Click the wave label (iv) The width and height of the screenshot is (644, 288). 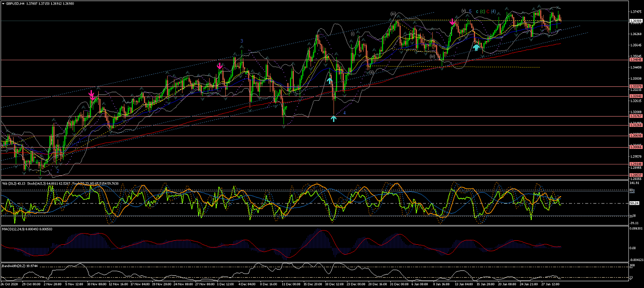[x=432, y=57]
